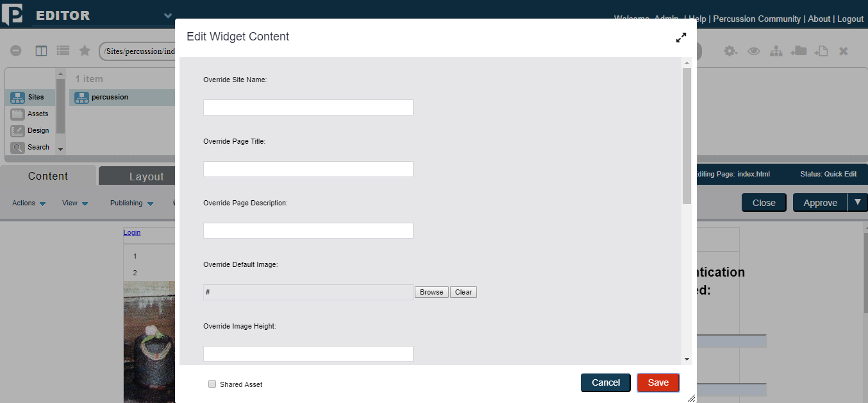Open the gear settings icon
This screenshot has height=403, width=868.
730,51
